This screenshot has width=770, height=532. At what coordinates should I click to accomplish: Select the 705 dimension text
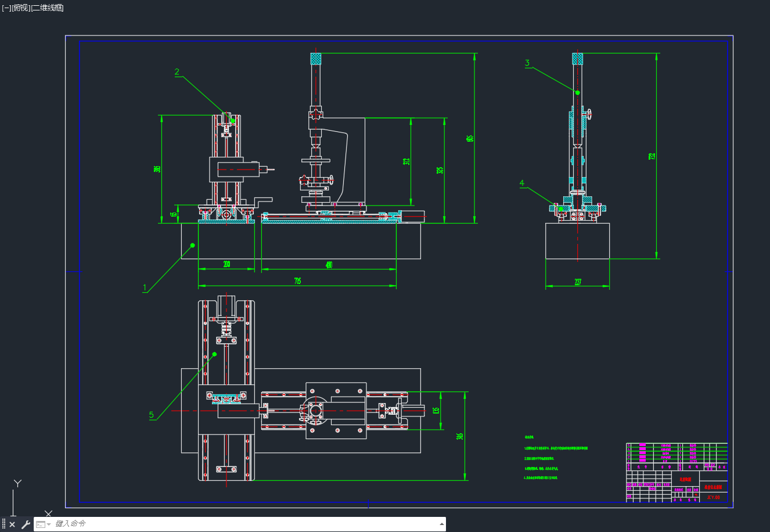297,281
